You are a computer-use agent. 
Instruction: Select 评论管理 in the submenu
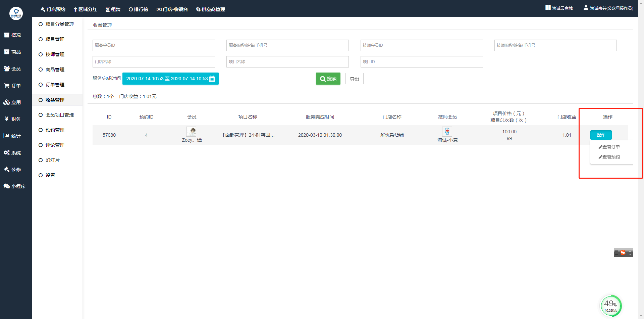tap(52, 145)
